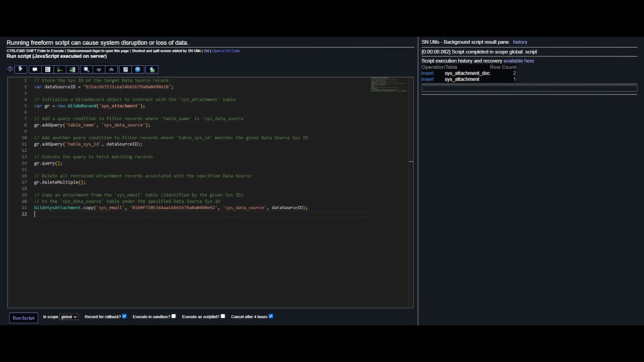Click the sys_attachment_doc table cell

coord(467,73)
